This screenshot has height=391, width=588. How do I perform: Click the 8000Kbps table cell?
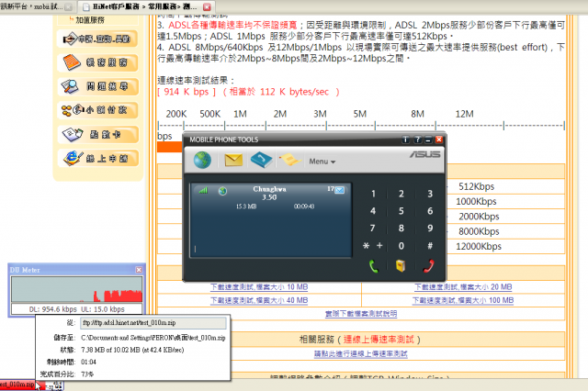(479, 231)
